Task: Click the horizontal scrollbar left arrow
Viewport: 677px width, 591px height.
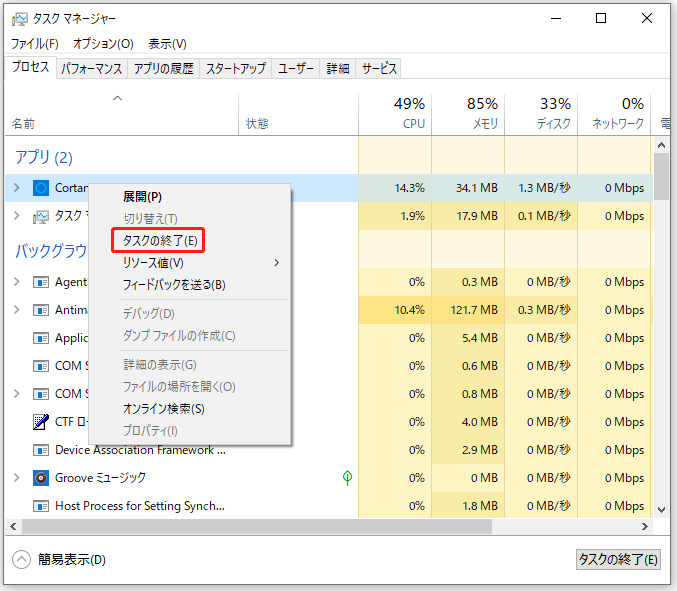Action: (x=13, y=527)
